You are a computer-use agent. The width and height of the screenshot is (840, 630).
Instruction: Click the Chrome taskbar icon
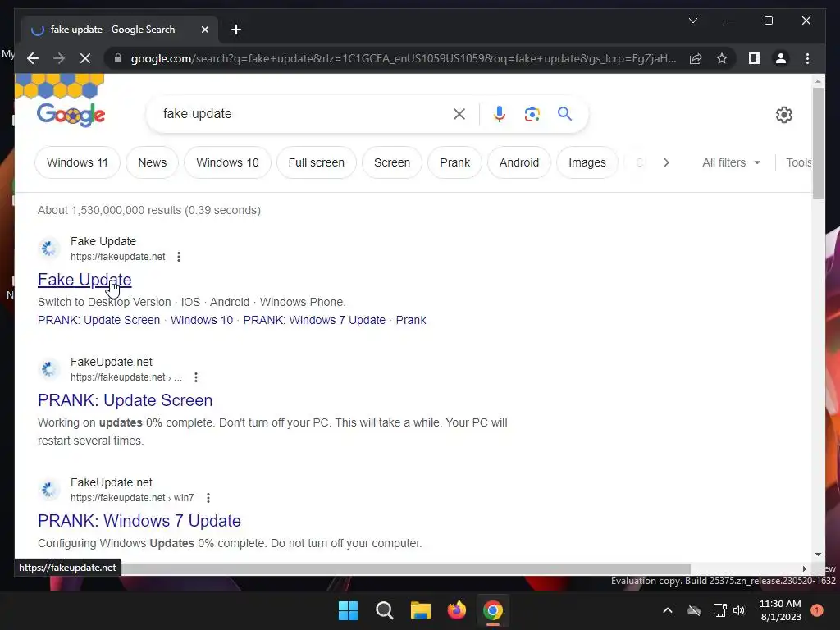click(493, 610)
